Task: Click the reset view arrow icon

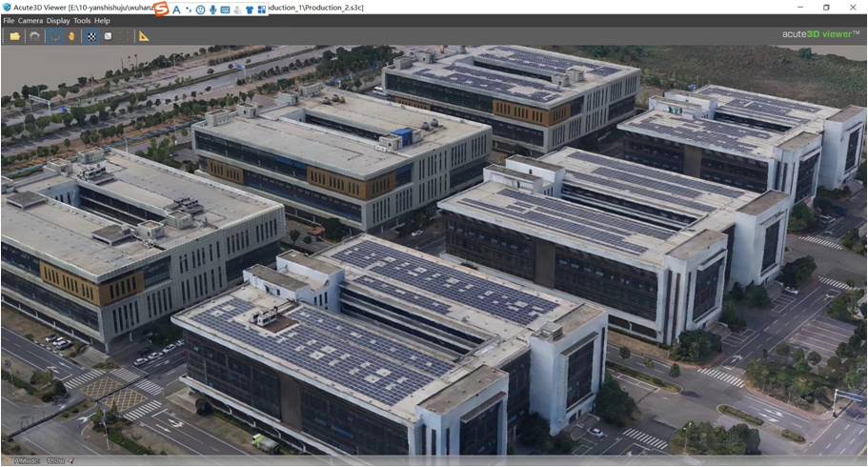Action: coord(34,36)
